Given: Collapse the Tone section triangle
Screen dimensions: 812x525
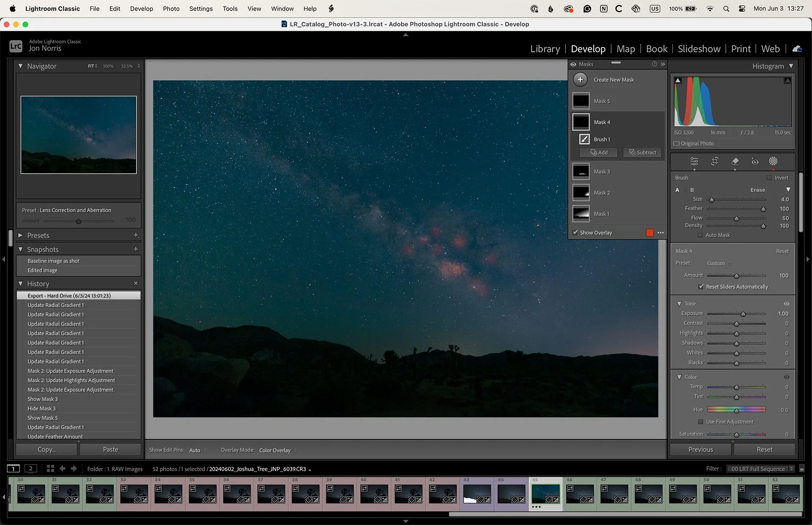Looking at the screenshot, I should coord(679,304).
